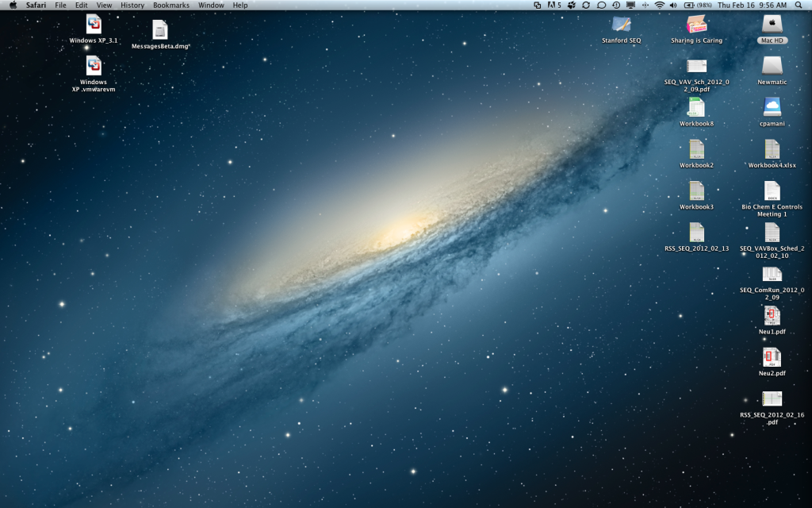
Task: Select the Workbook4.xlsx file icon
Action: pyautogui.click(x=772, y=148)
